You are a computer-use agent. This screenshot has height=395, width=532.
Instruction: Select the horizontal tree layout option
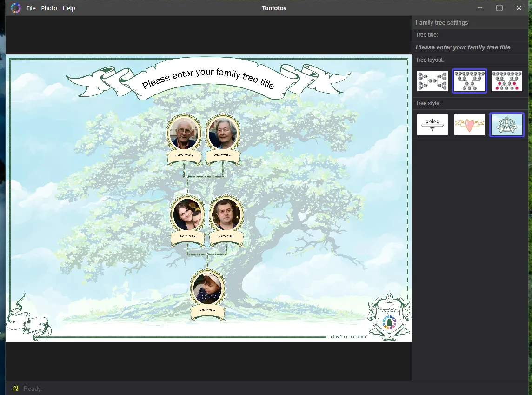[432, 81]
